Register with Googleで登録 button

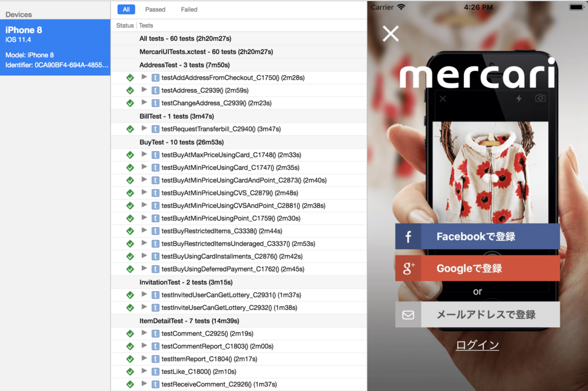(x=477, y=268)
